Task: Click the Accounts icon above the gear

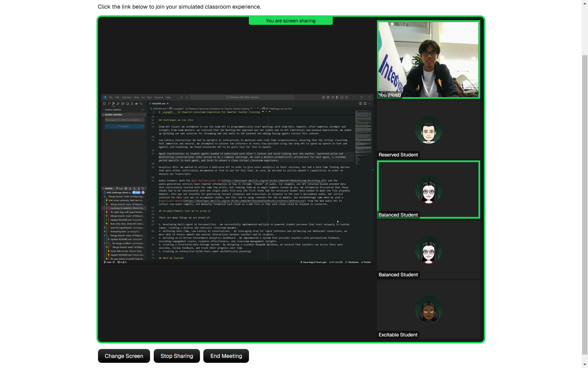Action: (323, 97)
